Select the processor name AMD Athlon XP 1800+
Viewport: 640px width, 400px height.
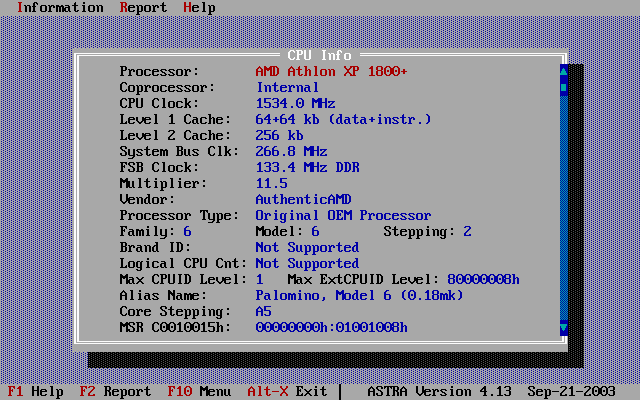(331, 71)
